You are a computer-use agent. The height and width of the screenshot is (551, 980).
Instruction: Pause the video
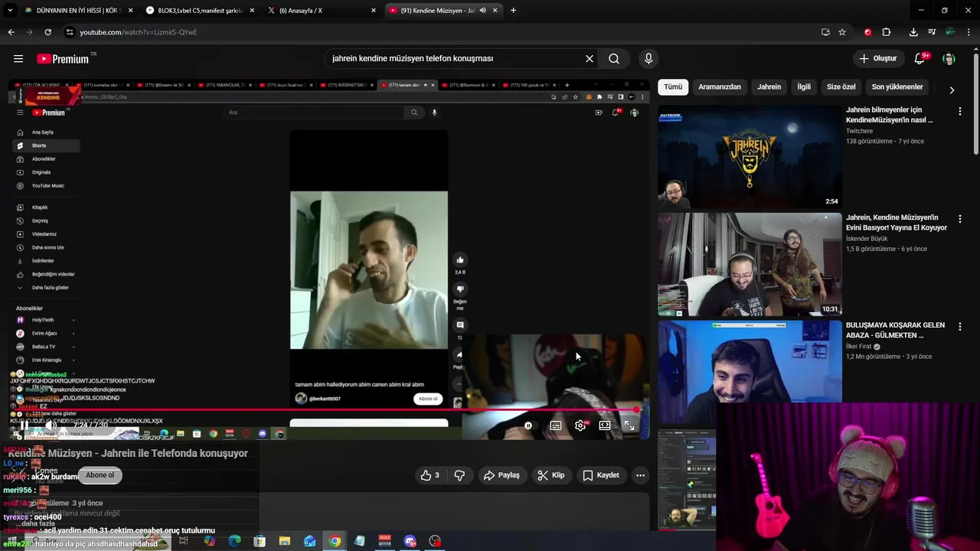[x=24, y=425]
